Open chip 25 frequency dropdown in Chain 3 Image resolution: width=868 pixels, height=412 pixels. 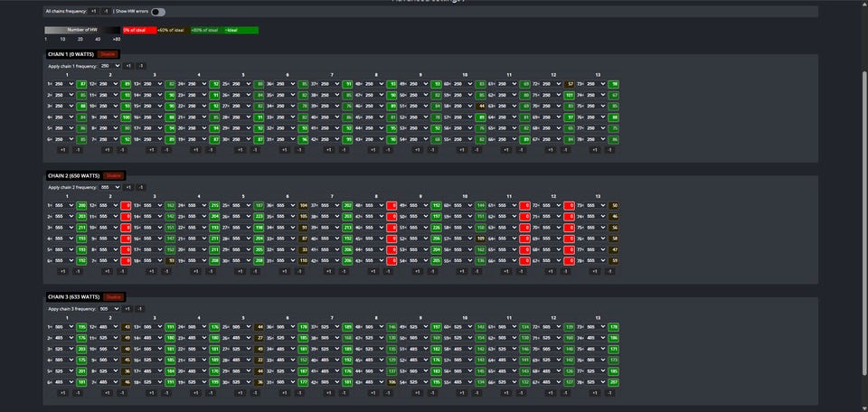pos(241,327)
